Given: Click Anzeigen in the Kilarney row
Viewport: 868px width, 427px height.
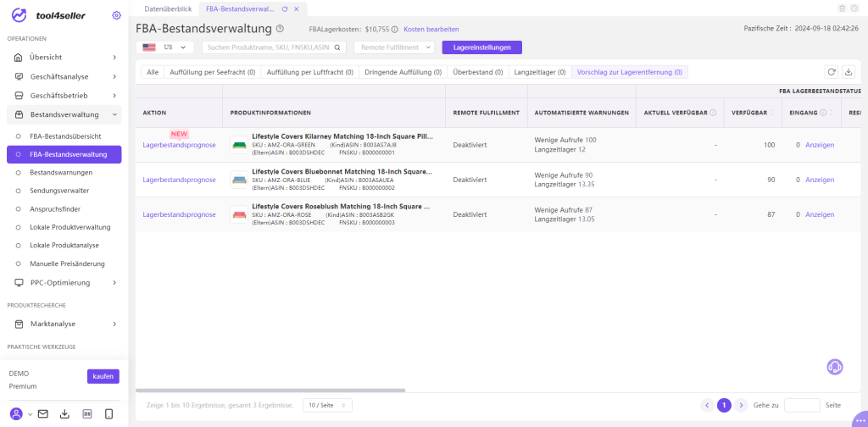Looking at the screenshot, I should [x=820, y=145].
